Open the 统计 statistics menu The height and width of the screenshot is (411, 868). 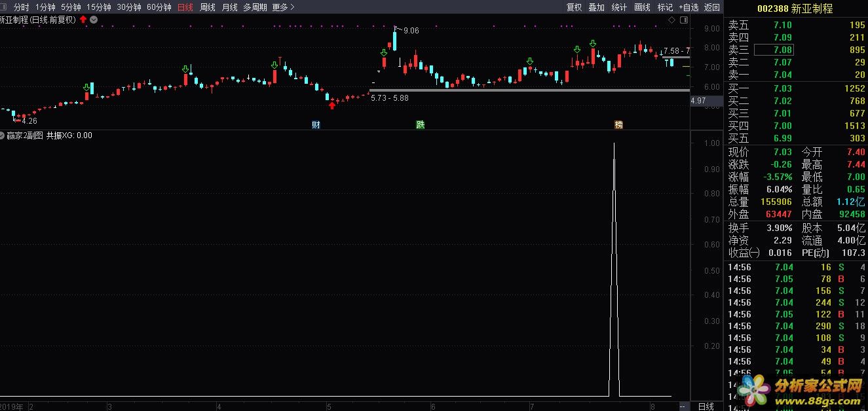[x=619, y=7]
